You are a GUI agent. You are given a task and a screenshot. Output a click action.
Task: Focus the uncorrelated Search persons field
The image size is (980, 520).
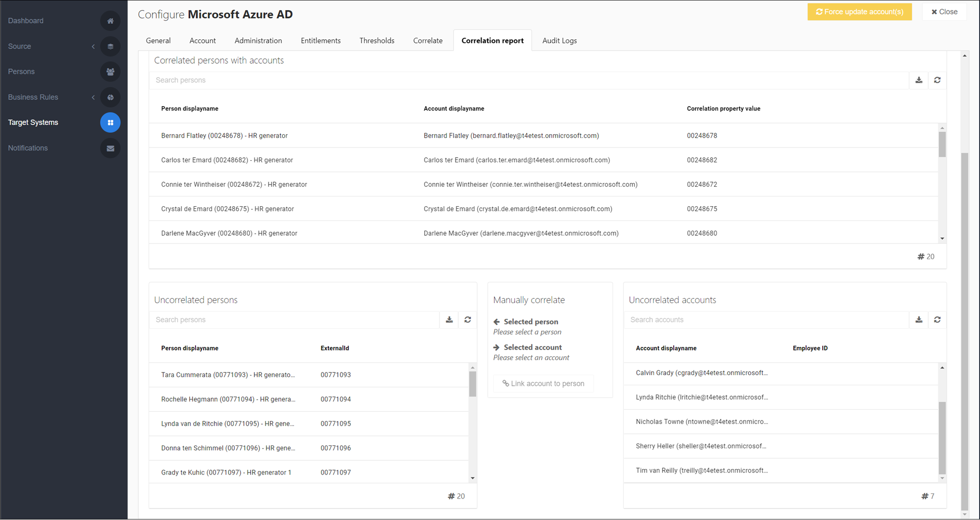pos(295,320)
